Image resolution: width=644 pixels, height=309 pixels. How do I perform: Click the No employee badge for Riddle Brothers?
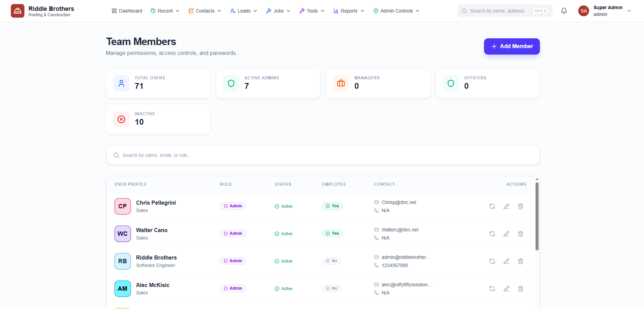pyautogui.click(x=331, y=261)
